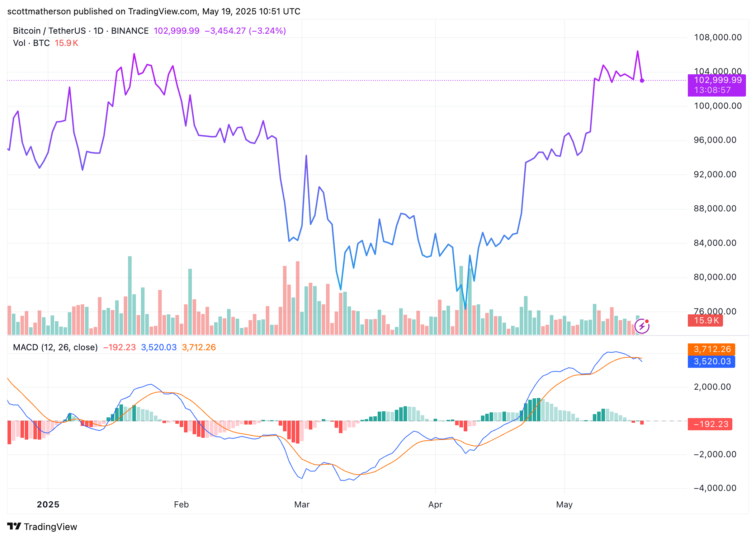
Task: Open the Bitcoin / TetherUS symbol legend
Action: pyautogui.click(x=81, y=31)
